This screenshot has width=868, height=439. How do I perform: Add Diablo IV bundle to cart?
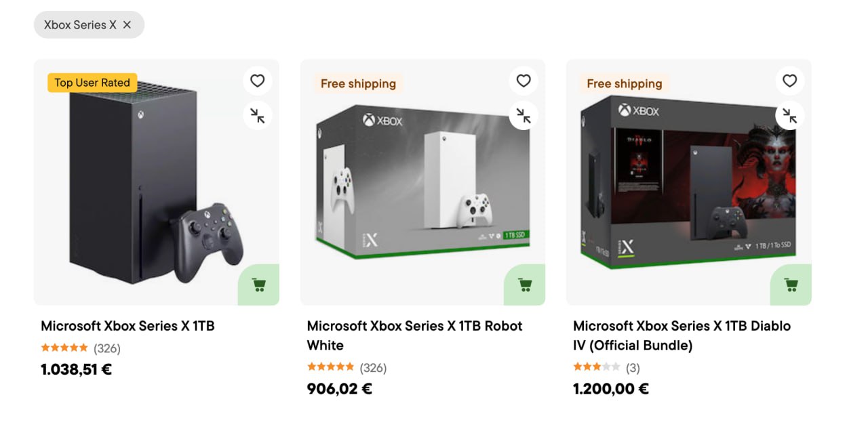tap(791, 285)
